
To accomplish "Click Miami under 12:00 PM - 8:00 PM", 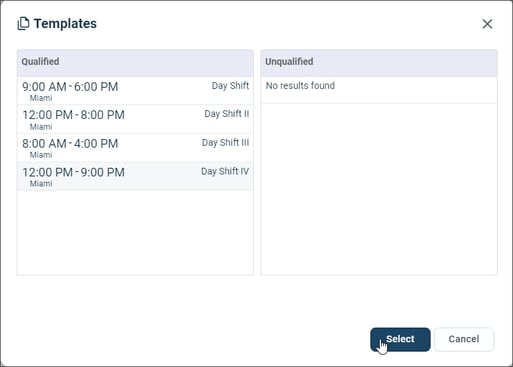I will pyautogui.click(x=41, y=127).
